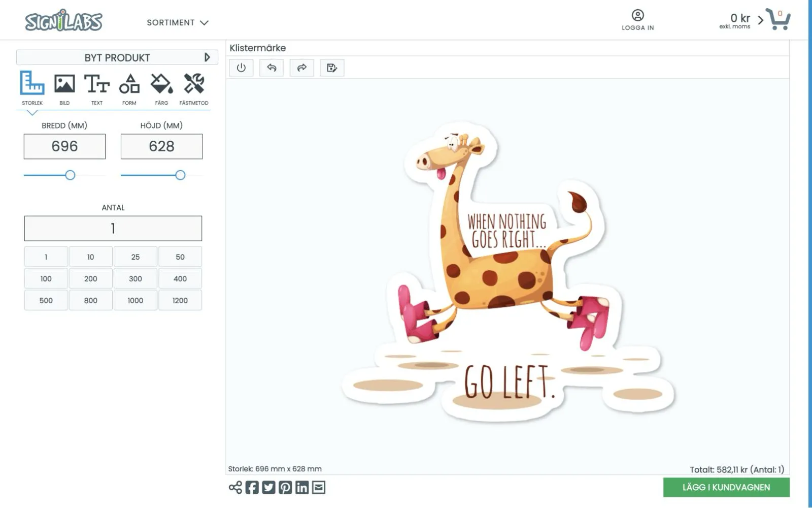Viewport: 812px width, 508px height.
Task: Click the share icon below the canvas
Action: tap(235, 488)
